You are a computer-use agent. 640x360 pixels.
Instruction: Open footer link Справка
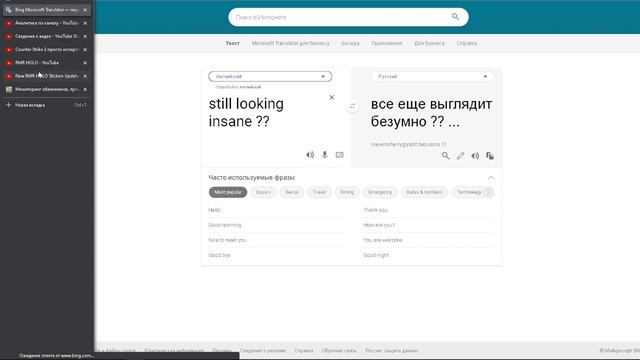tap(304, 350)
